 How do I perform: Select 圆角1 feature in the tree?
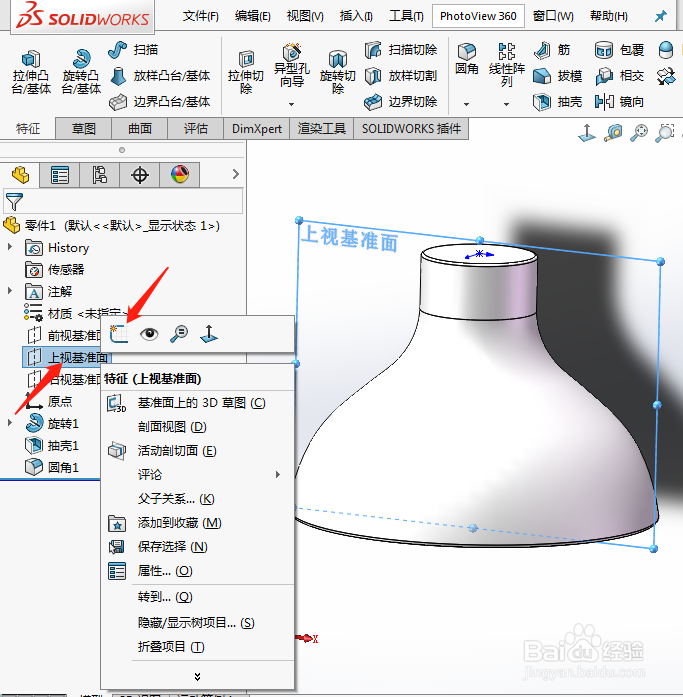click(x=52, y=467)
